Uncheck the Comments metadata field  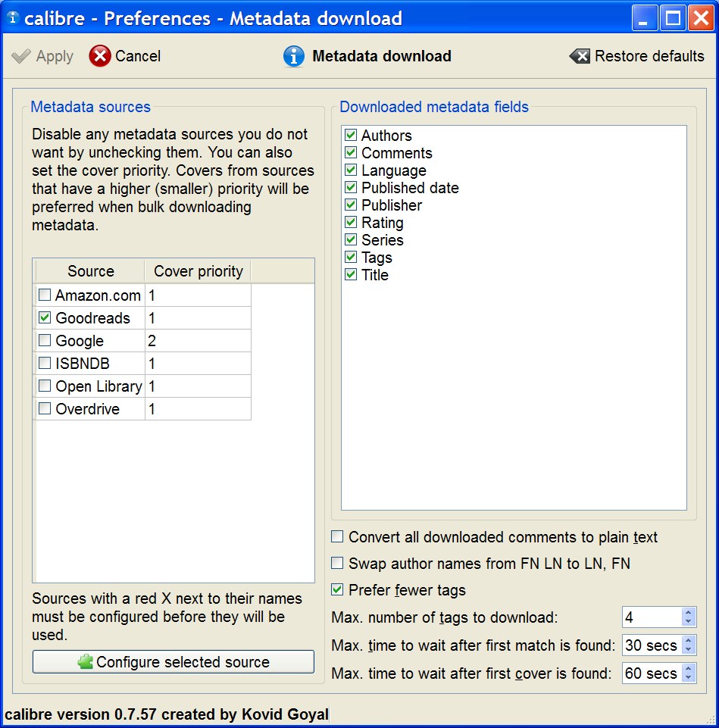(351, 153)
